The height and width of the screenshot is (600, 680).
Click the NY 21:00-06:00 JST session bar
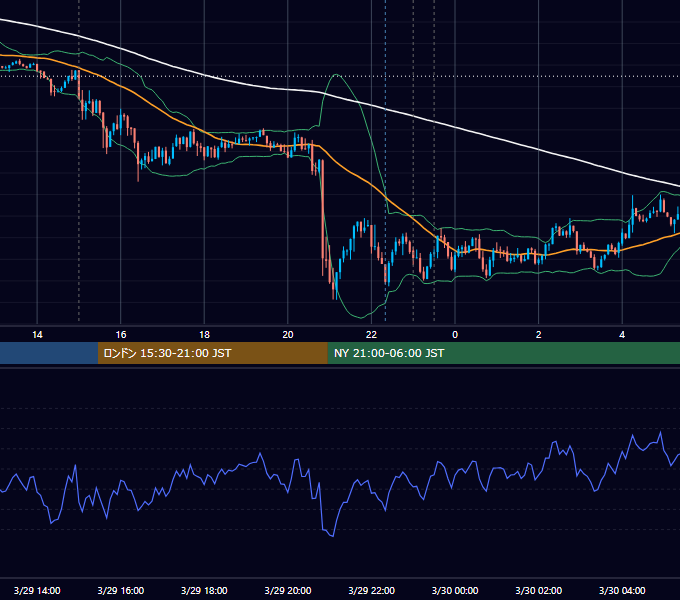pos(503,353)
